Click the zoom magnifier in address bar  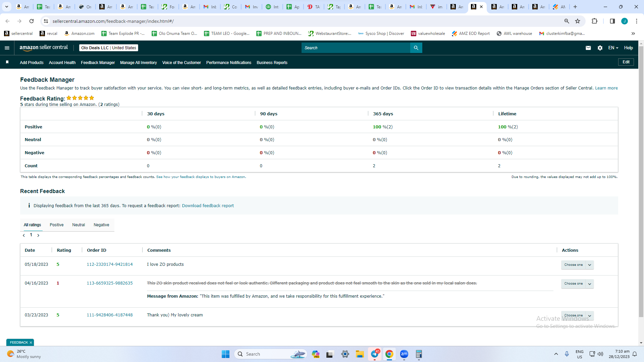567,21
